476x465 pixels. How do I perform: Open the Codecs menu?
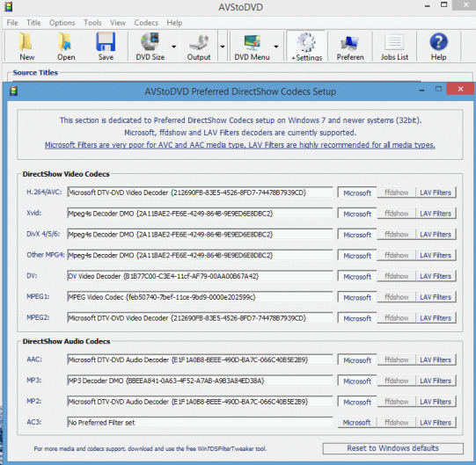146,23
